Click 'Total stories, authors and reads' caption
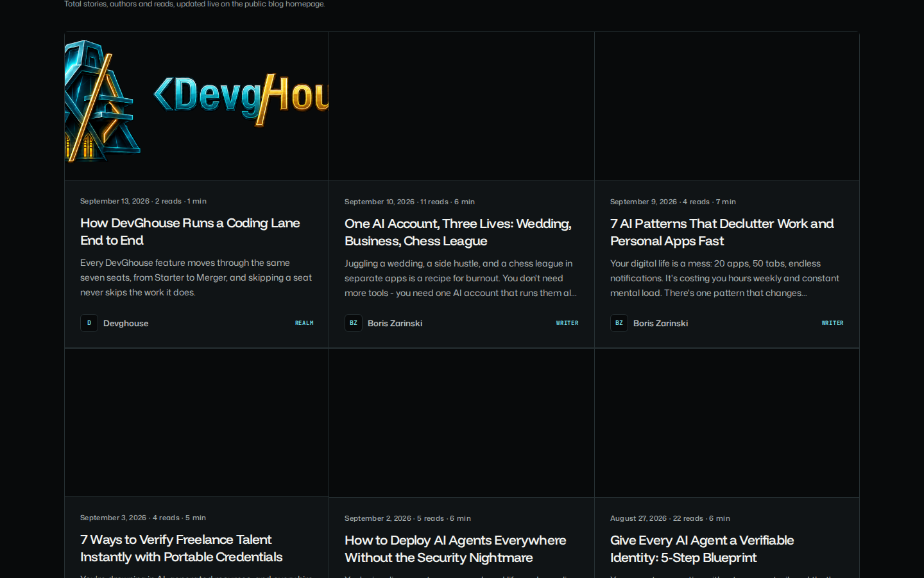The width and height of the screenshot is (924, 578). pos(194,4)
